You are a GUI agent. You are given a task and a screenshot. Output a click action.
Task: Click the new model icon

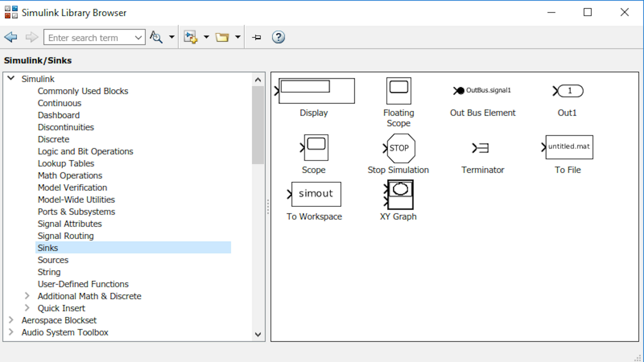[x=191, y=37]
